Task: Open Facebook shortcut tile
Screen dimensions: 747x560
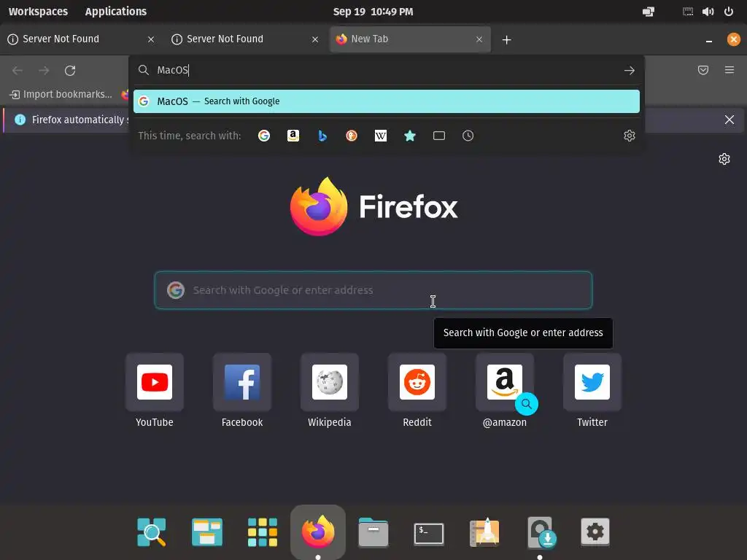Action: pyautogui.click(x=242, y=382)
